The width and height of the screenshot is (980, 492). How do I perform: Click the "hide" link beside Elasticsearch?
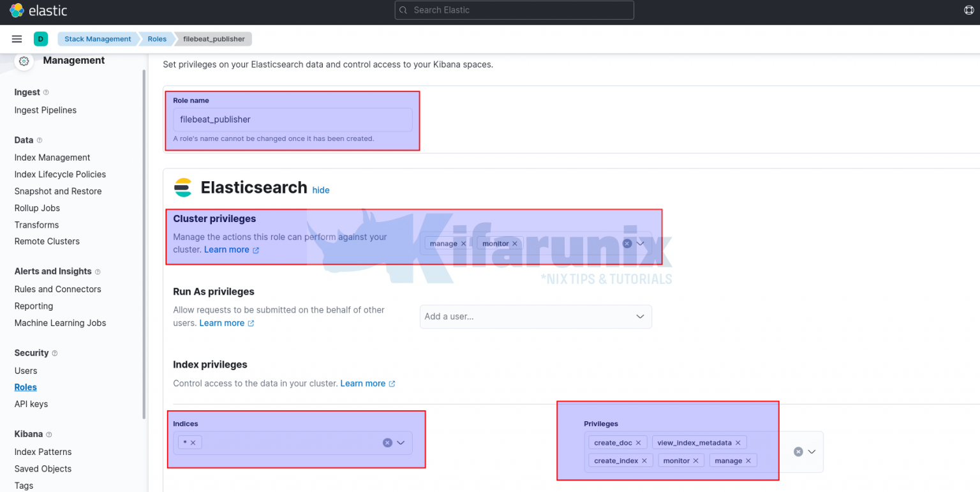321,190
